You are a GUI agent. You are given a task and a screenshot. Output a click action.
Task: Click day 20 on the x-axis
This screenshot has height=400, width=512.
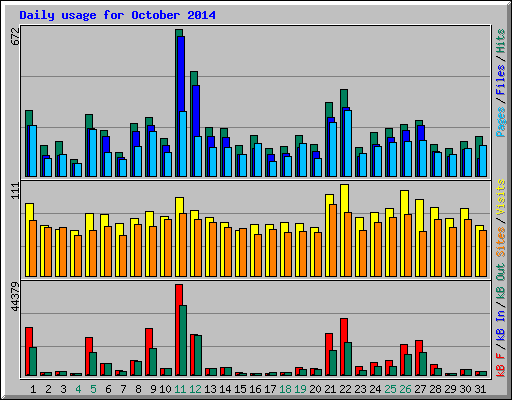click(315, 389)
